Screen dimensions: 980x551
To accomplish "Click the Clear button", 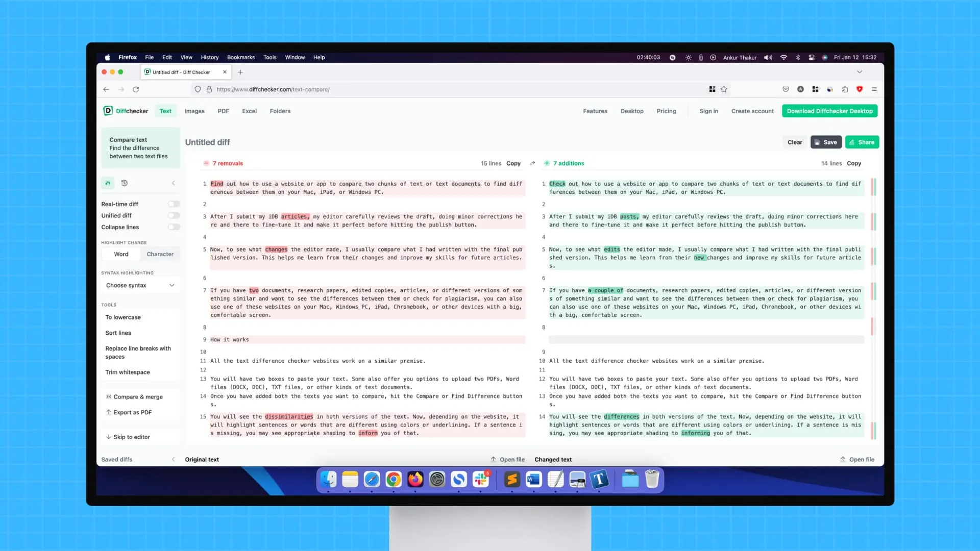I will click(794, 142).
